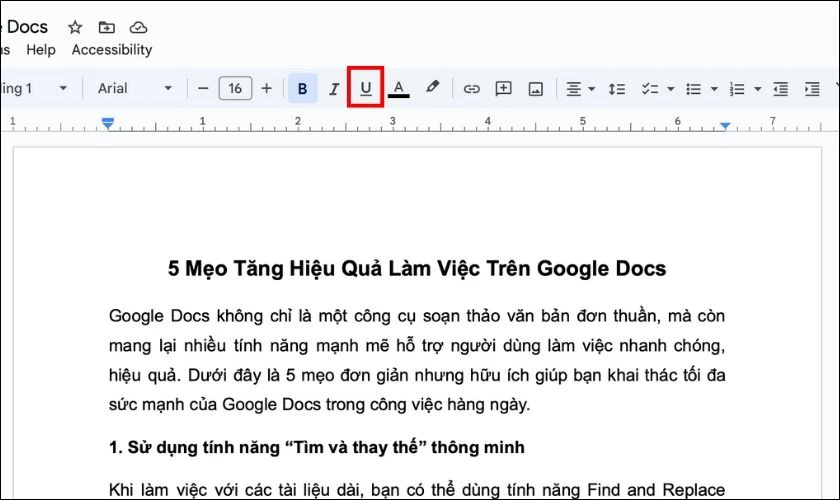Open paragraph style dropdown showing Heading 1

coord(35,88)
